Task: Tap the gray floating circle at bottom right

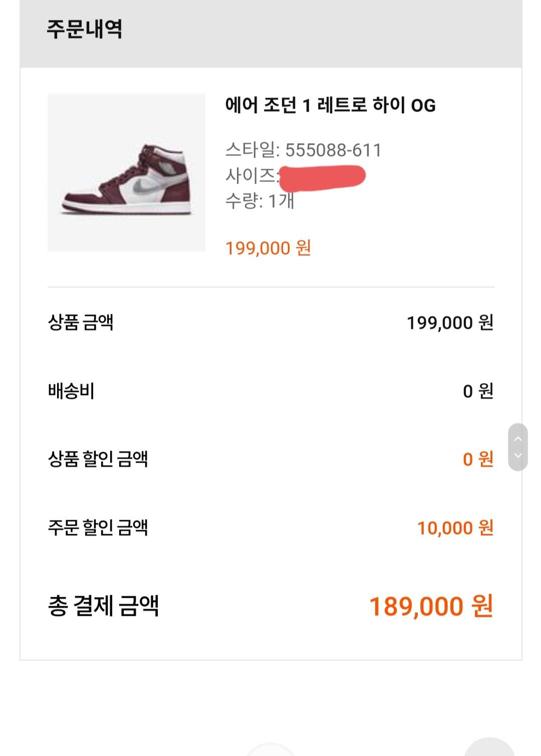Action: 489,748
